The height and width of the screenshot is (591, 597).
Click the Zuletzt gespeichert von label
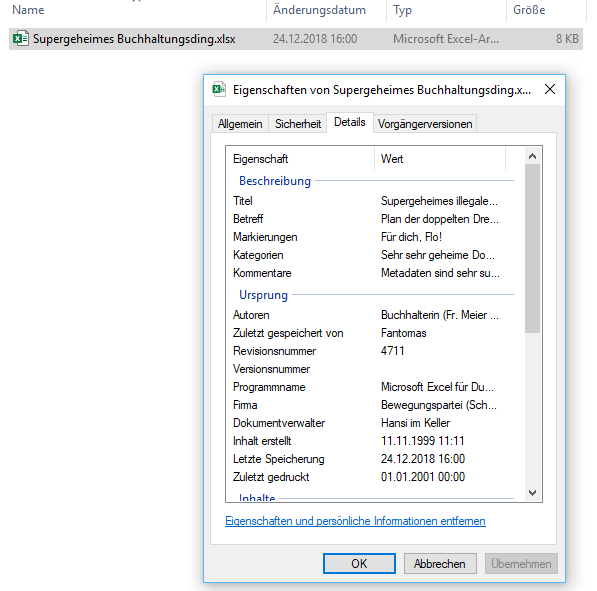[288, 333]
